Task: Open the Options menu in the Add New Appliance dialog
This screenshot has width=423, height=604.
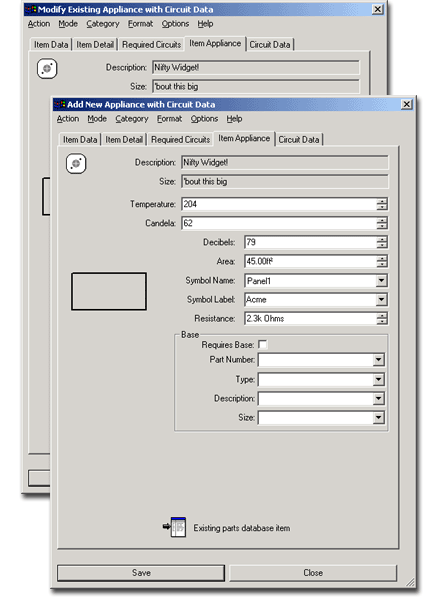Action: (204, 119)
